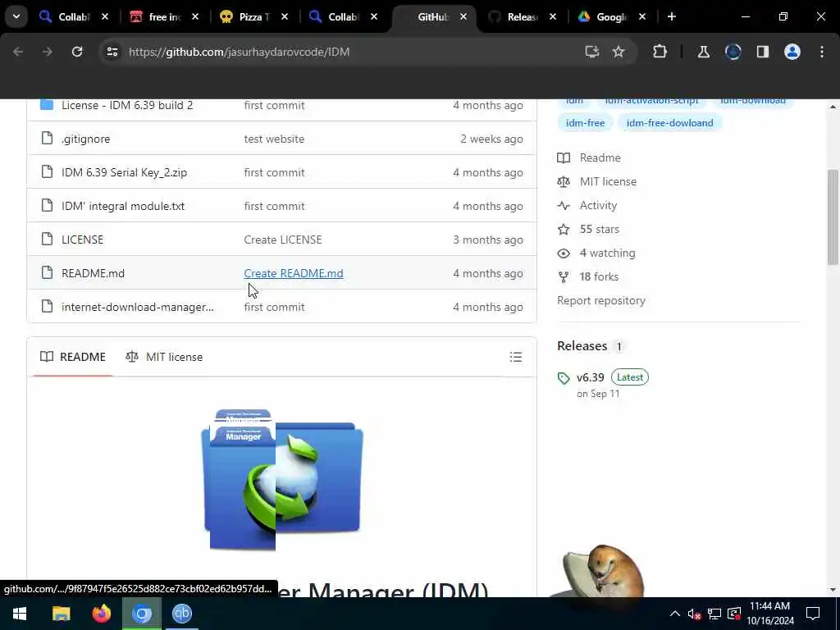Open the Releases heading link
Screen dimensions: 840x630
coord(582,346)
